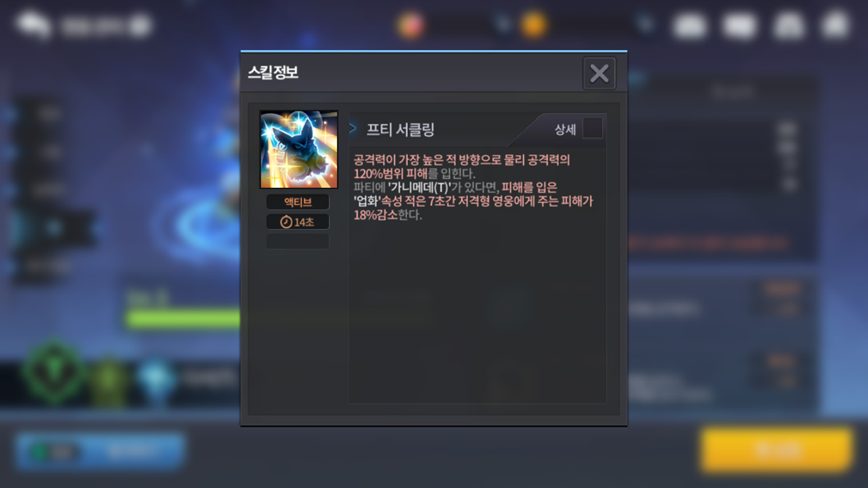Click the 스킬정보 dialog title
The image size is (868, 488).
point(273,72)
